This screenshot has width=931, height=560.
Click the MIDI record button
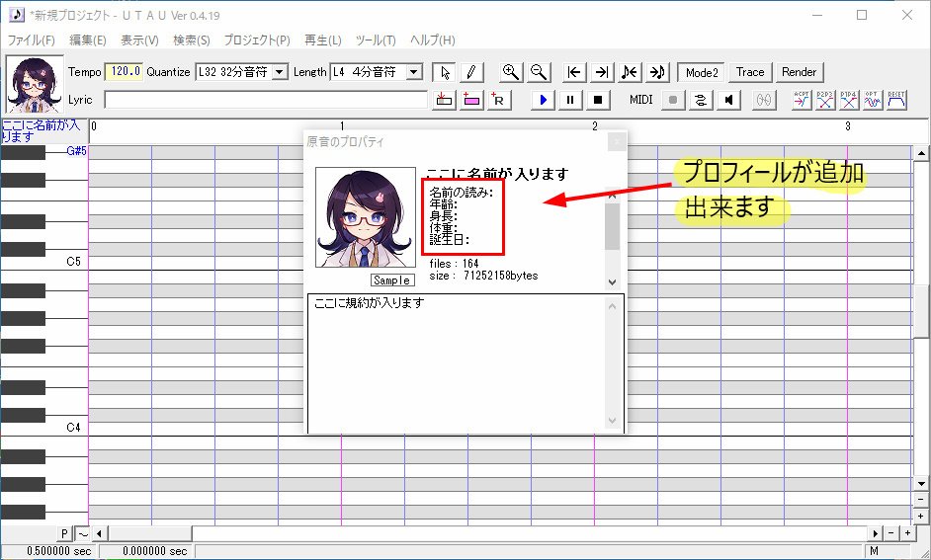point(673,101)
